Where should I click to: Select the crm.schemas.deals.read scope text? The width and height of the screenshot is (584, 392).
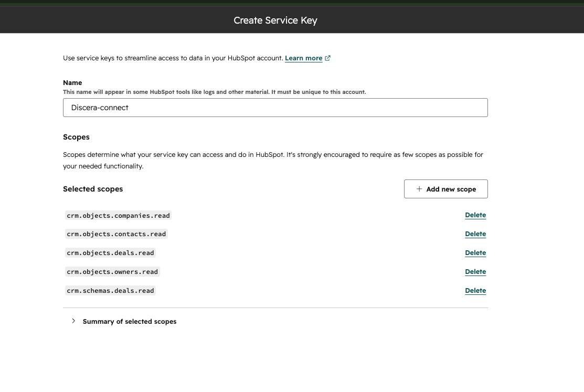110,291
